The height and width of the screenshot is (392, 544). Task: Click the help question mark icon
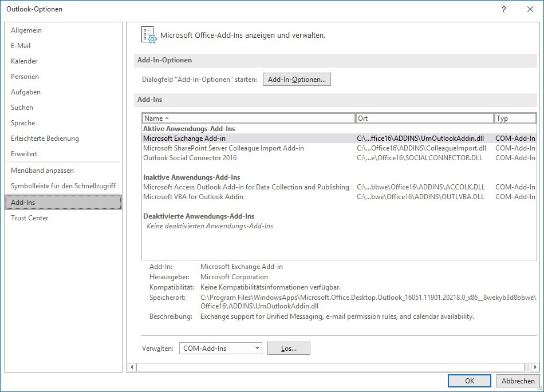(504, 9)
